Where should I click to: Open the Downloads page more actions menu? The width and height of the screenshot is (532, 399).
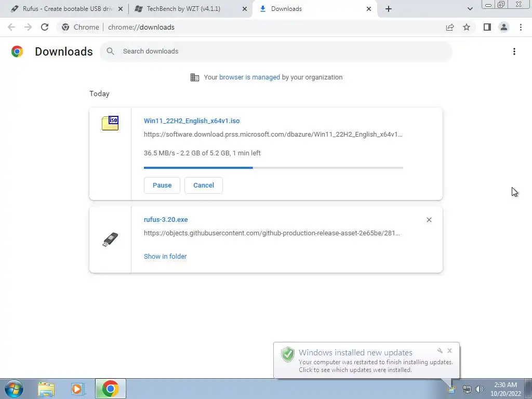pos(514,51)
